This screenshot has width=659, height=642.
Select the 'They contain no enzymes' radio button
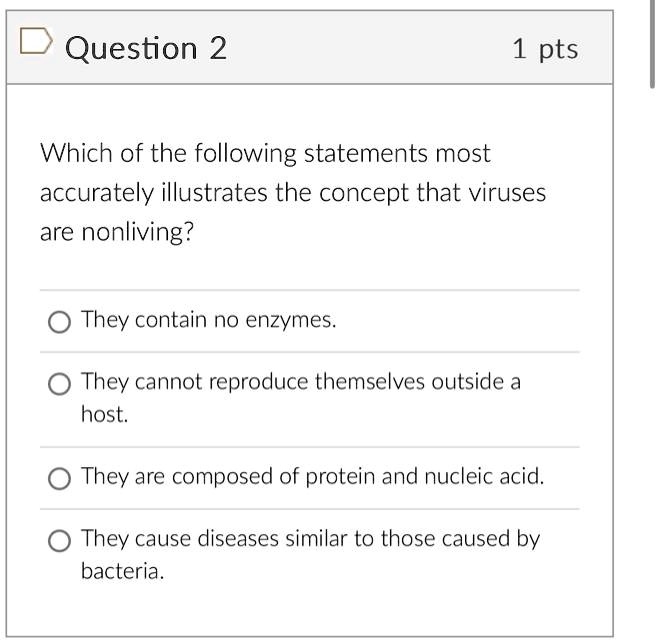[59, 322]
